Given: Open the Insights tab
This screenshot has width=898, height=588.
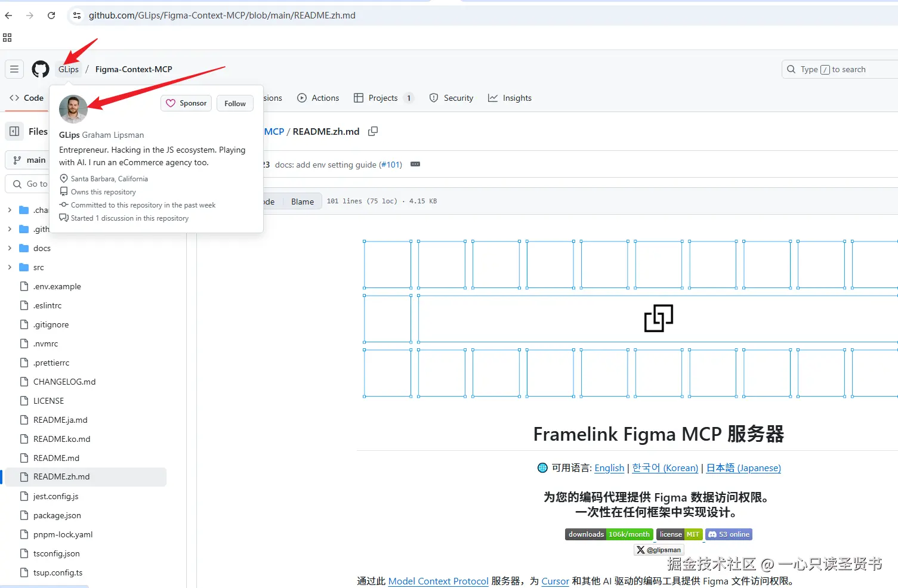Looking at the screenshot, I should pos(510,98).
